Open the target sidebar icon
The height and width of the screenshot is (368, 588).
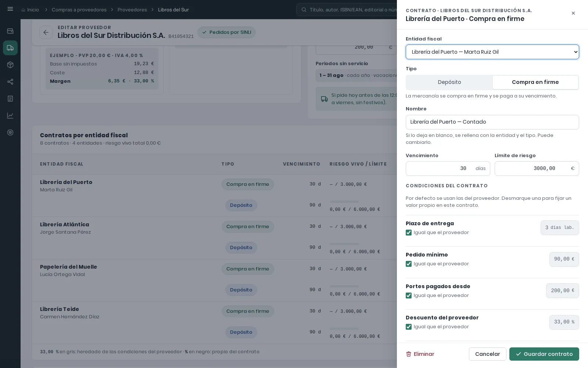(x=10, y=132)
